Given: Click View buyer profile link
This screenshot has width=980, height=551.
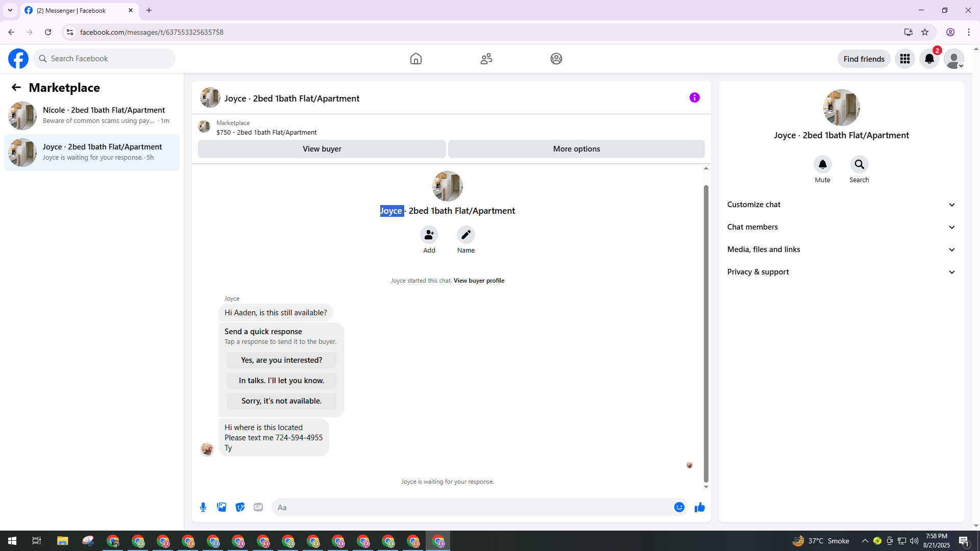Looking at the screenshot, I should (x=478, y=281).
